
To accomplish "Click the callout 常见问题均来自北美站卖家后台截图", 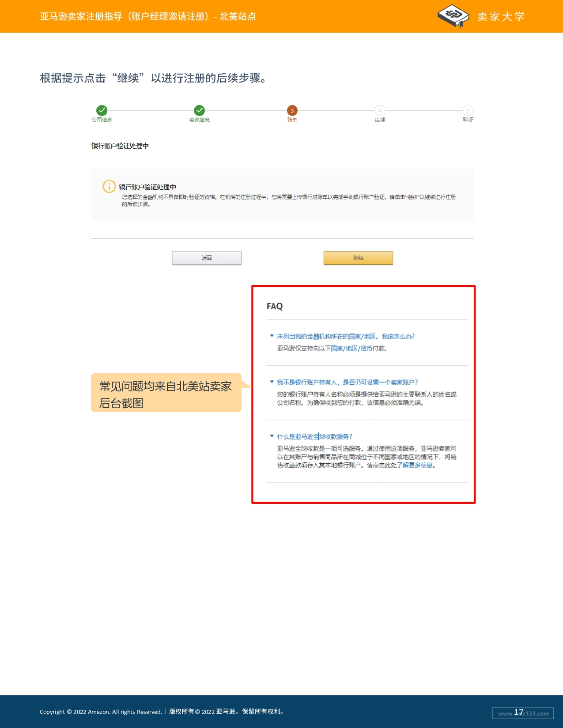I will 166,393.
